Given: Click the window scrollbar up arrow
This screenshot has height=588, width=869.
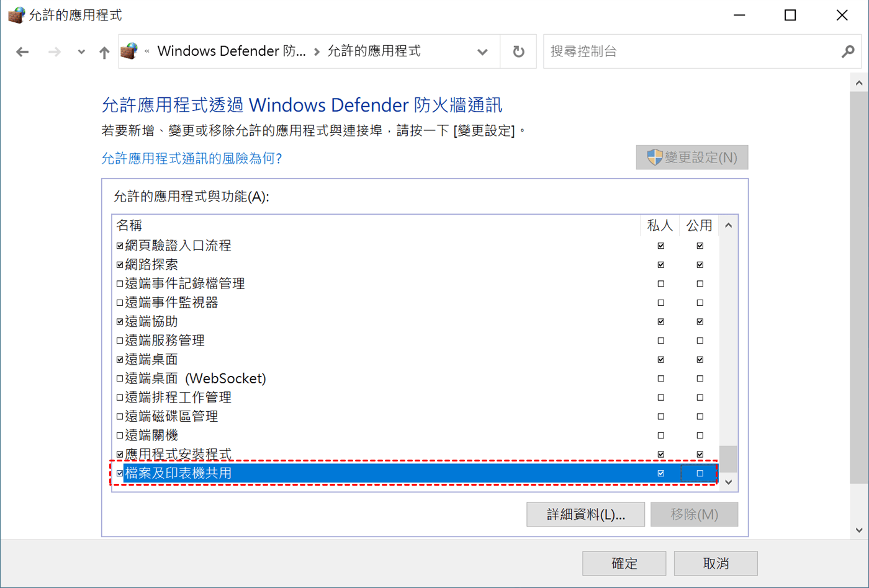Looking at the screenshot, I should [859, 83].
